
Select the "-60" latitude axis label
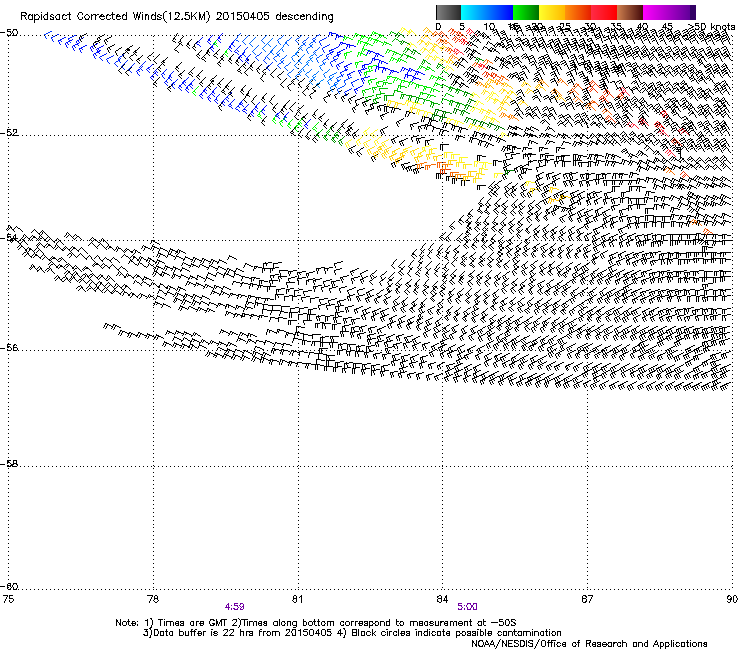click(x=9, y=587)
